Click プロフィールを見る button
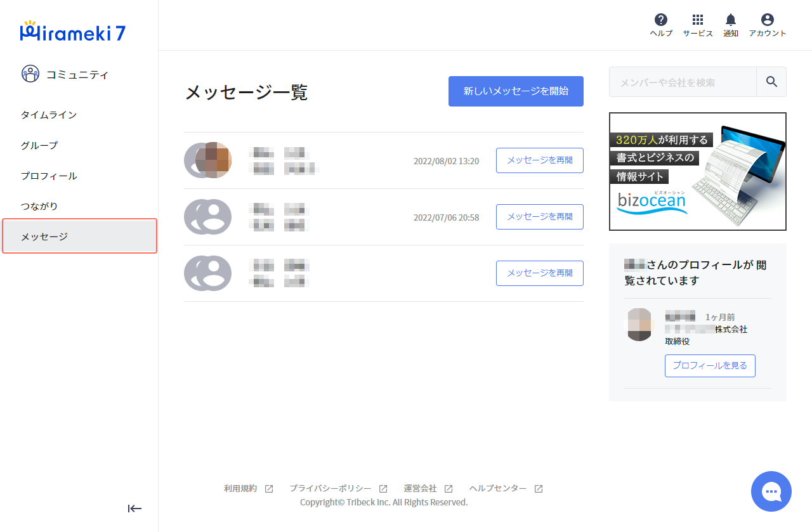The height and width of the screenshot is (532, 812). 710,366
